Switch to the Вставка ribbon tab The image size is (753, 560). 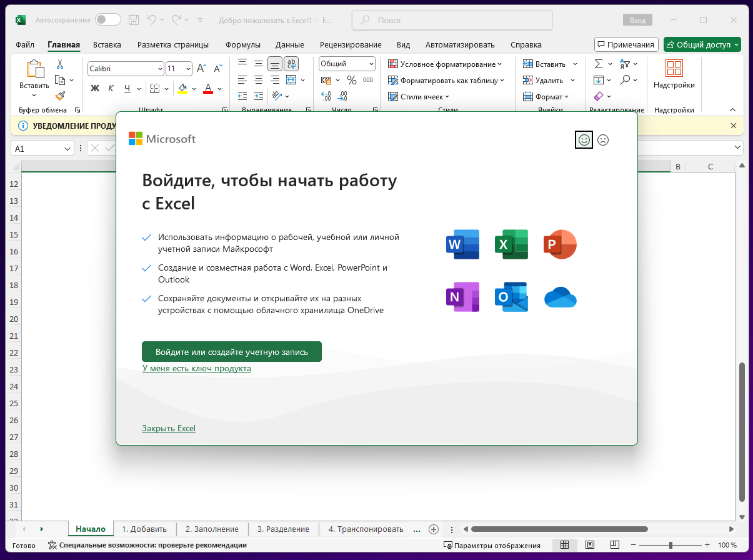(x=107, y=44)
